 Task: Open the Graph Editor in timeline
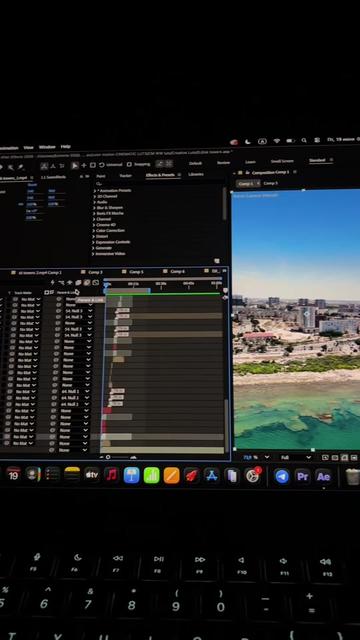point(96,282)
